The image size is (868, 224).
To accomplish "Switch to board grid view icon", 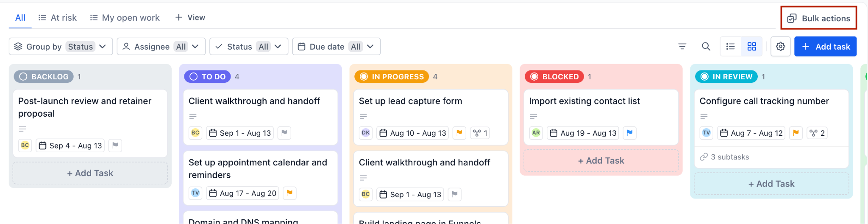I will click(751, 47).
